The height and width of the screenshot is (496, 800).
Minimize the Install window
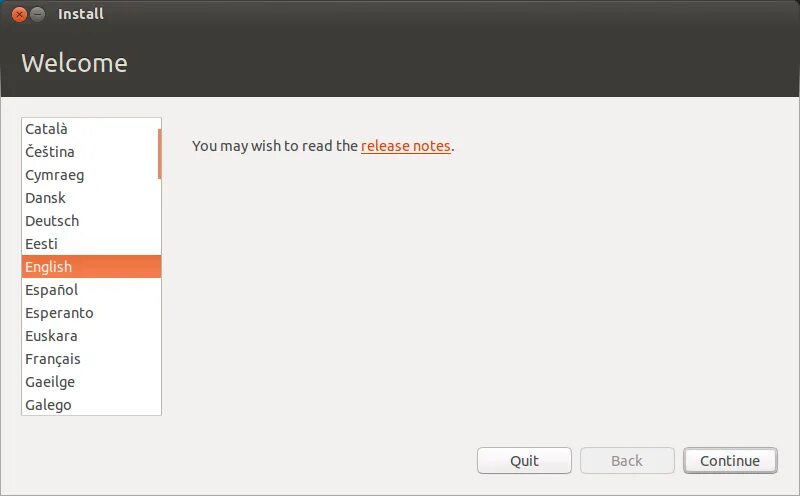click(x=38, y=14)
